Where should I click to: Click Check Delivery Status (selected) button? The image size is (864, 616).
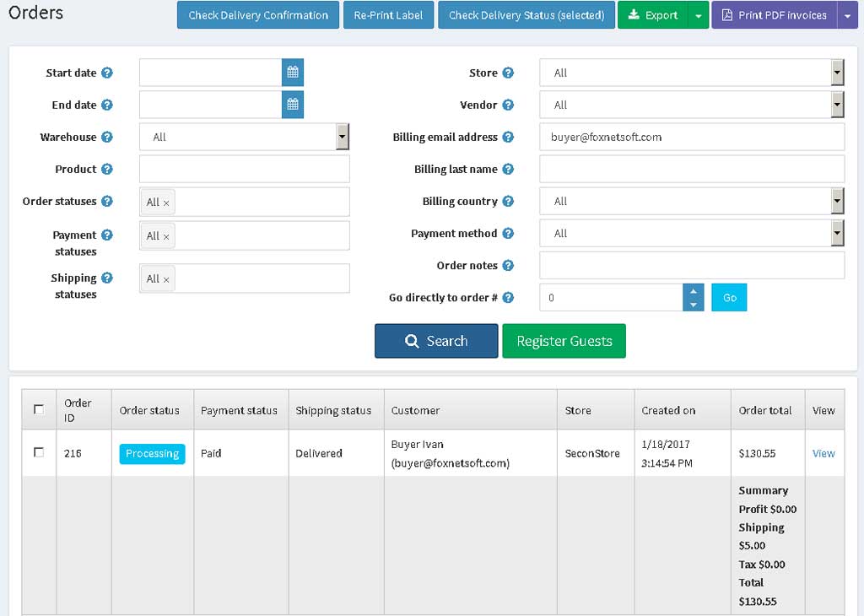pos(526,15)
